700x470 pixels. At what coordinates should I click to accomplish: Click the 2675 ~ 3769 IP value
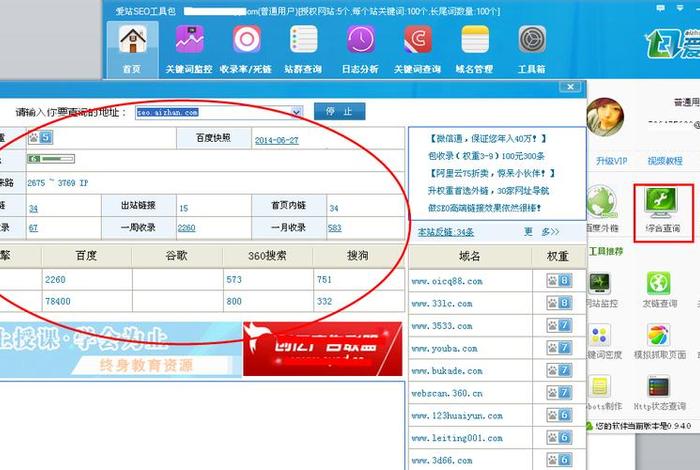58,183
